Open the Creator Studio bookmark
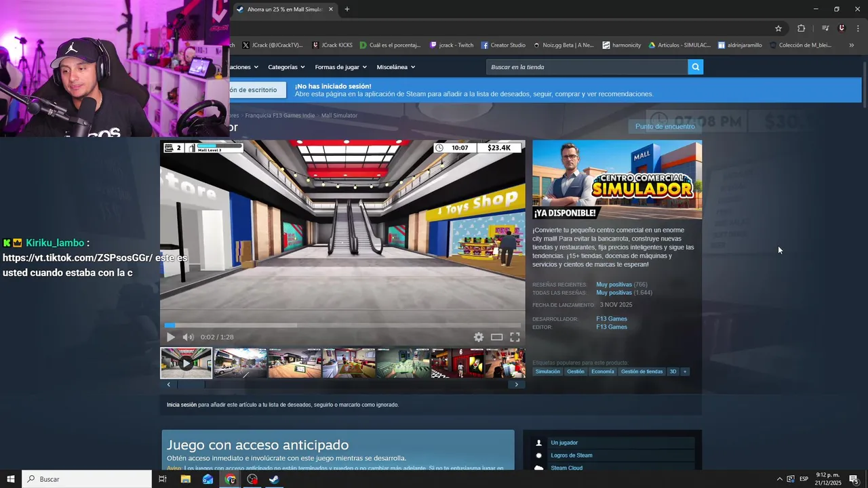Image resolution: width=868 pixels, height=488 pixels. 503,45
